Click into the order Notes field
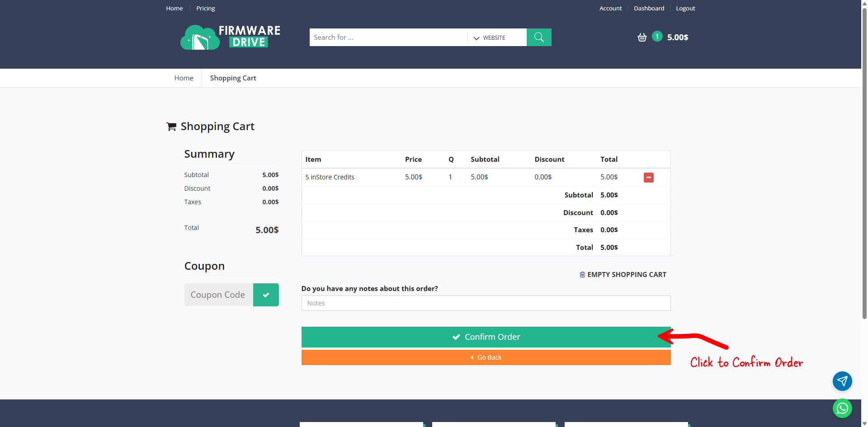 point(486,303)
